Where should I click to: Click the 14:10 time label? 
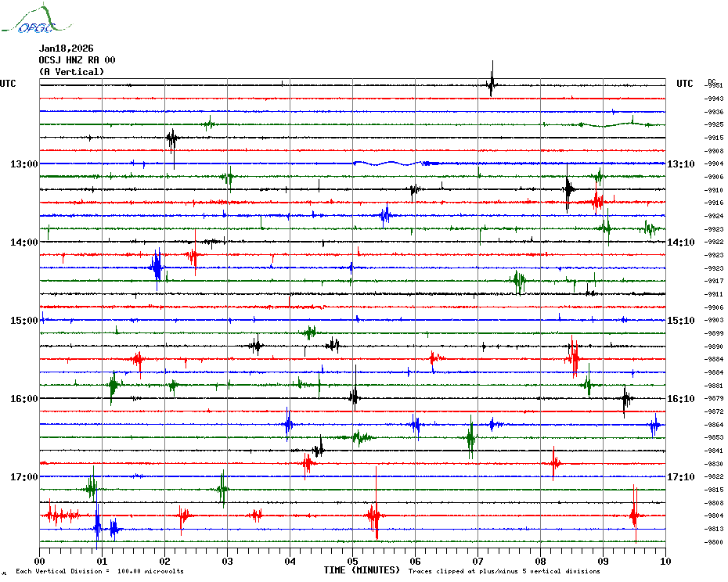pos(681,242)
